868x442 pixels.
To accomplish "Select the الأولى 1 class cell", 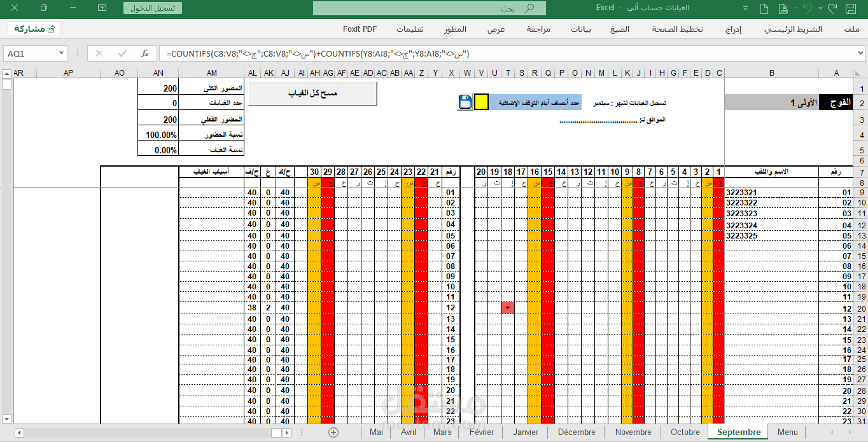I will click(772, 102).
